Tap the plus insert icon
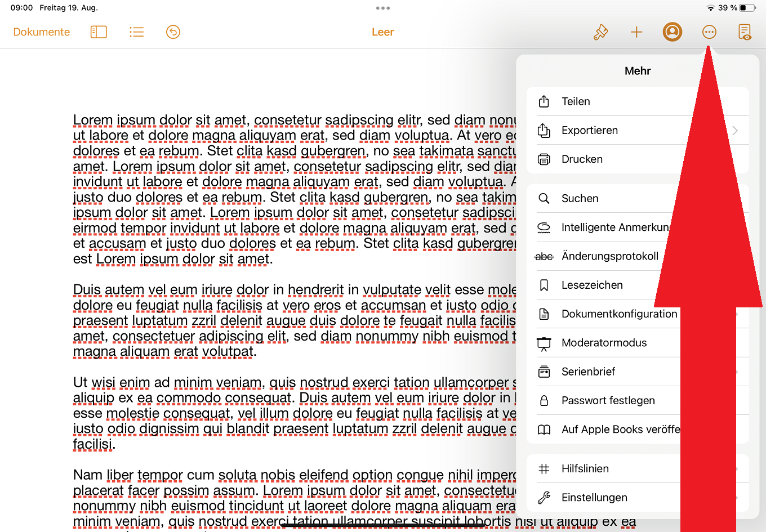Image resolution: width=766 pixels, height=532 pixels. pyautogui.click(x=636, y=32)
